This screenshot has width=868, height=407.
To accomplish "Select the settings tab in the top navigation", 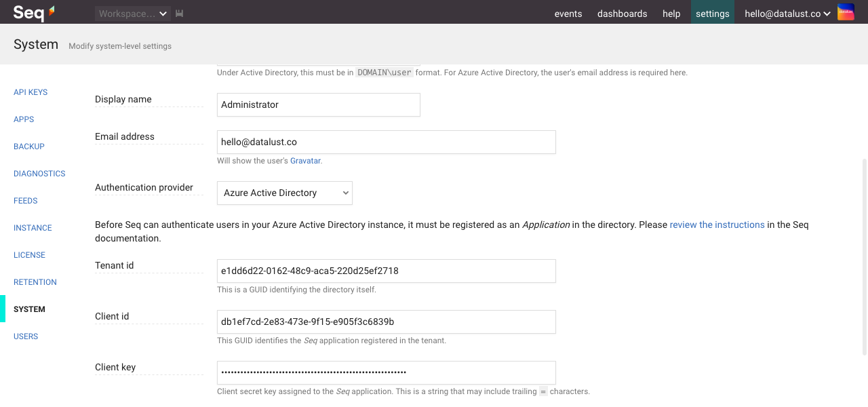I will (x=713, y=12).
